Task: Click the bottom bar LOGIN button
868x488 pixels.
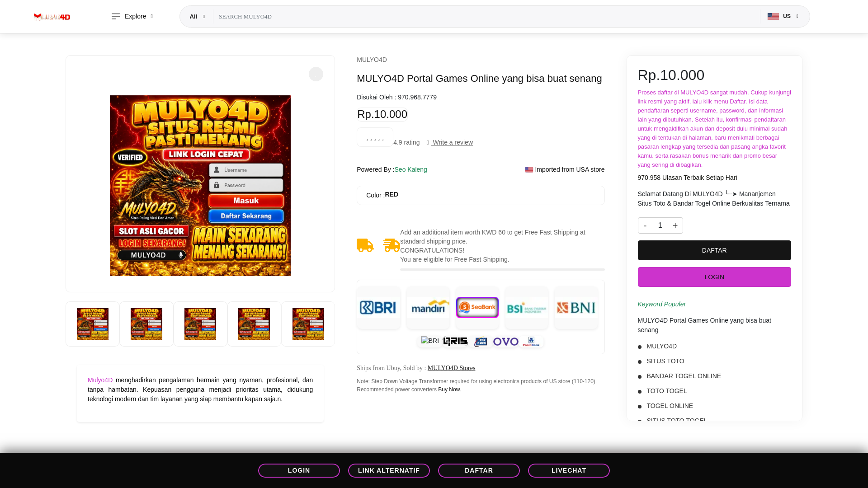Action: [299, 470]
